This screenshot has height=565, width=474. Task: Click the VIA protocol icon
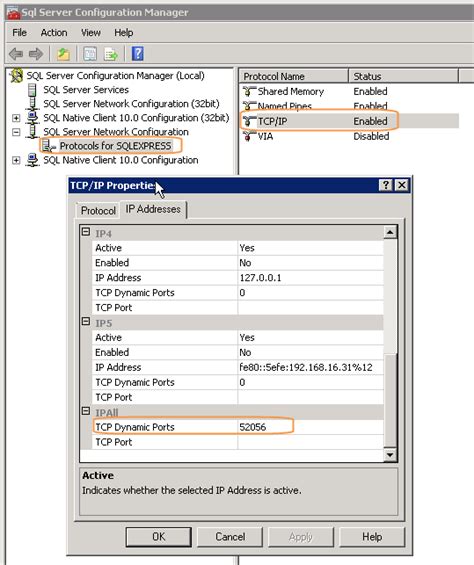tap(249, 137)
